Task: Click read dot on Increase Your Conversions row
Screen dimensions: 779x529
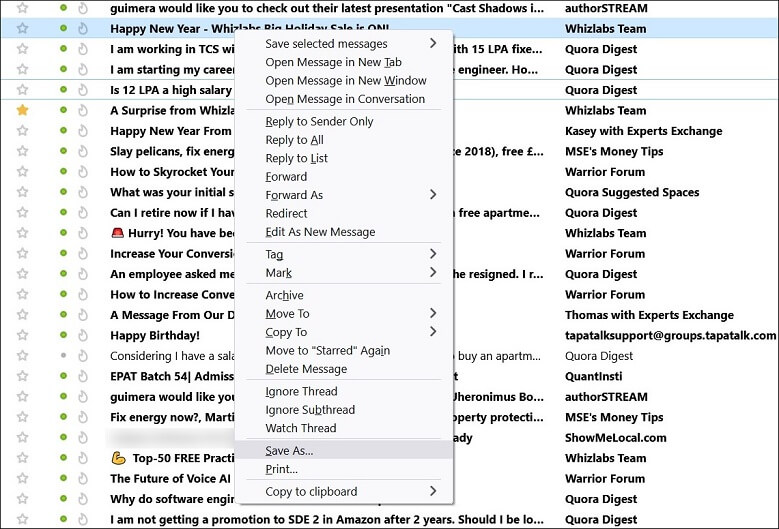Action: 63,253
